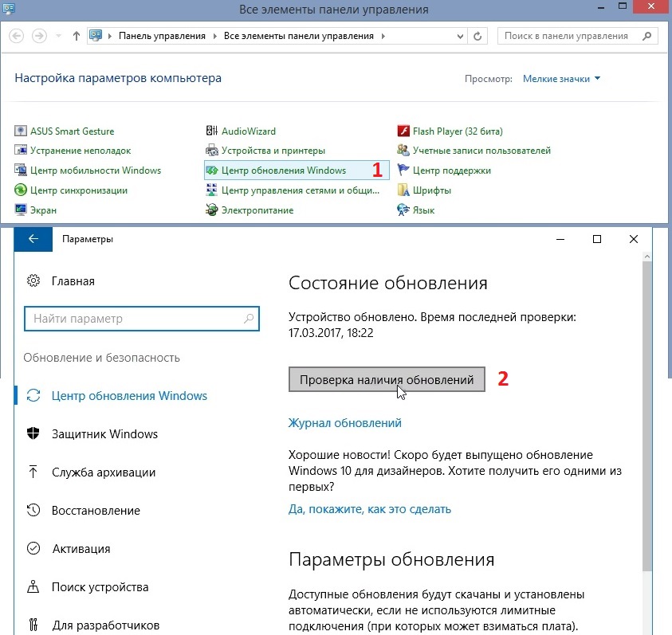Image resolution: width=672 pixels, height=635 pixels.
Task: Open the Поиск устройства section
Action: coord(100,586)
